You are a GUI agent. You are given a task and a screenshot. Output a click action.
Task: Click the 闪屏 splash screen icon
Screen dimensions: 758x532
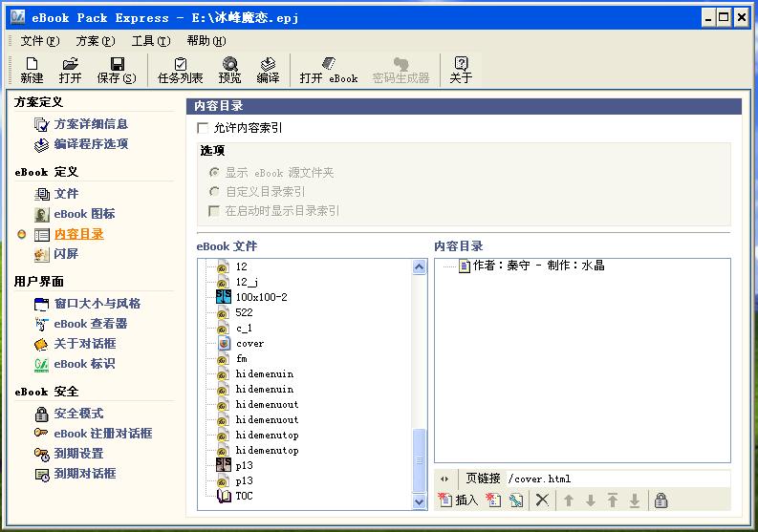41,254
